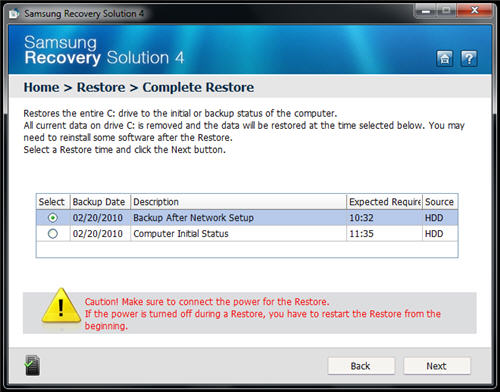Viewport: 500px width, 392px height.
Task: Click the Backup After Network Setup description
Action: pyautogui.click(x=193, y=218)
